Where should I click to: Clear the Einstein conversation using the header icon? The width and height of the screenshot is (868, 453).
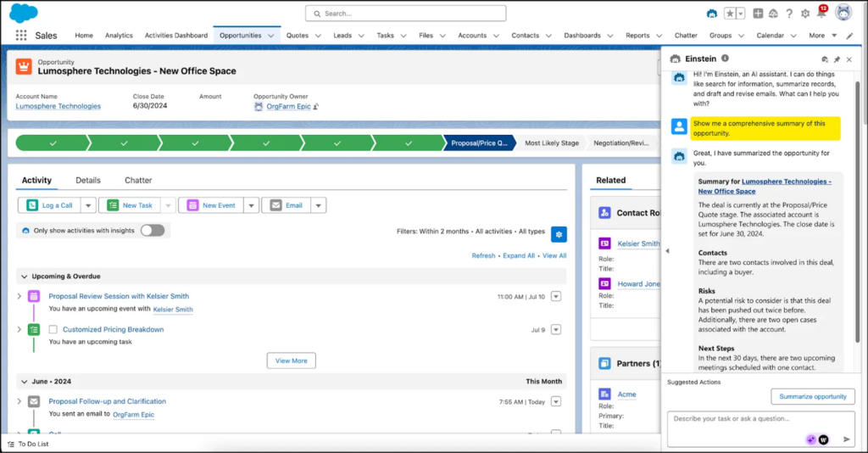pos(825,59)
